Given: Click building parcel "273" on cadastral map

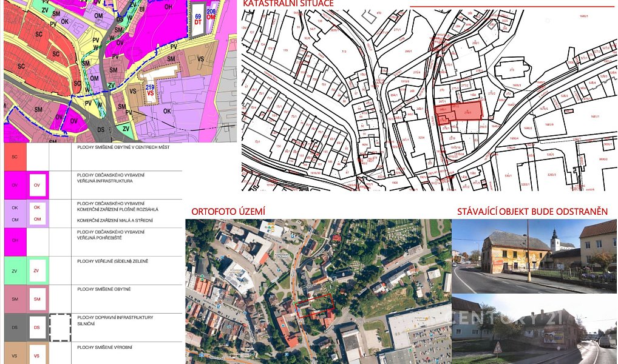Looking at the screenshot, I should 512,70.
